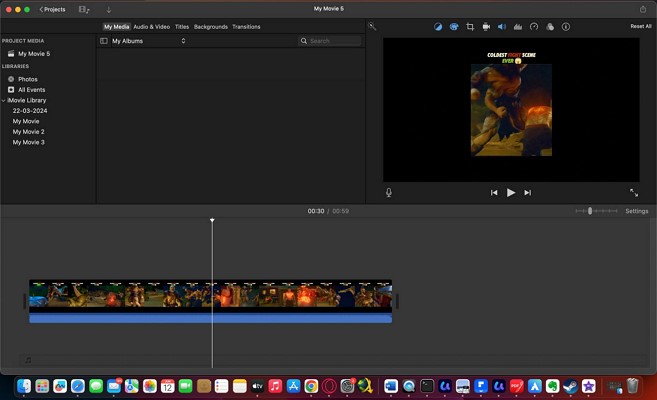Viewport: 657px width, 400px height.
Task: Open iMovie star icon in the dock
Action: click(589, 386)
